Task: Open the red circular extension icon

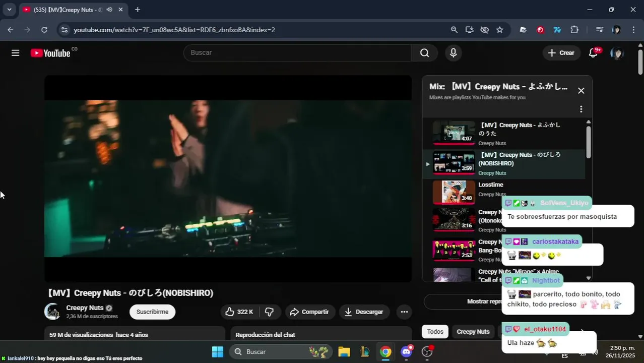Action: 540,30
